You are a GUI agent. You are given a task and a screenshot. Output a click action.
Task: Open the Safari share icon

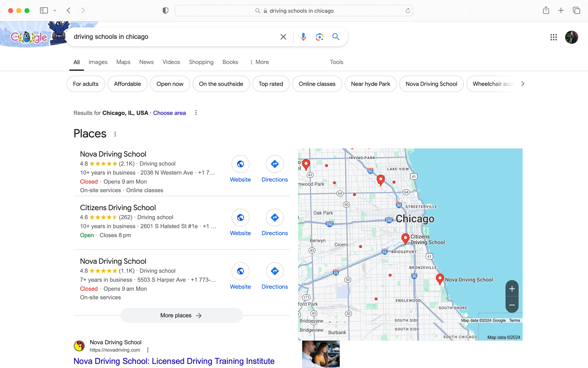546,10
